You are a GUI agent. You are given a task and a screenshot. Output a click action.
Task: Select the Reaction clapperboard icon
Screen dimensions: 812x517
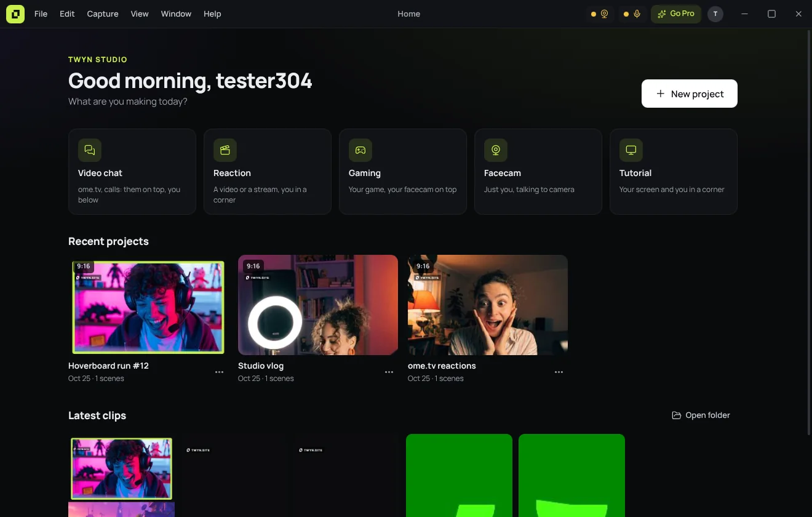pyautogui.click(x=225, y=150)
